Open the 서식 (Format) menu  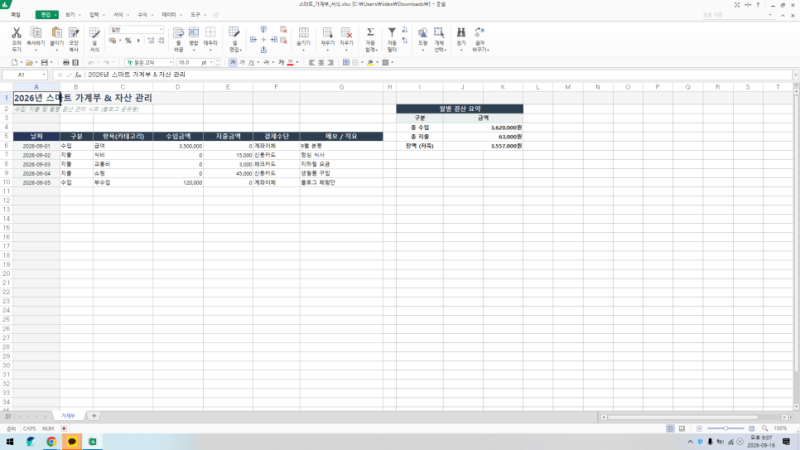click(118, 15)
